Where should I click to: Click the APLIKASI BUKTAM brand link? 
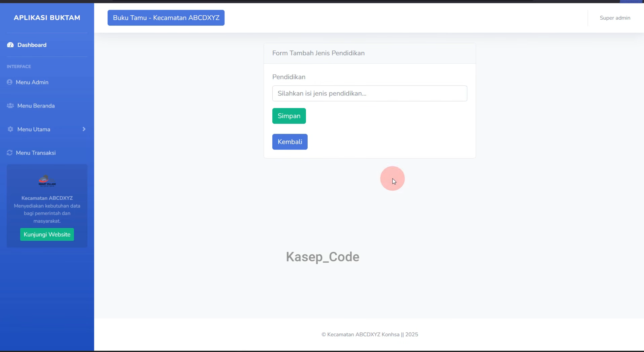47,18
